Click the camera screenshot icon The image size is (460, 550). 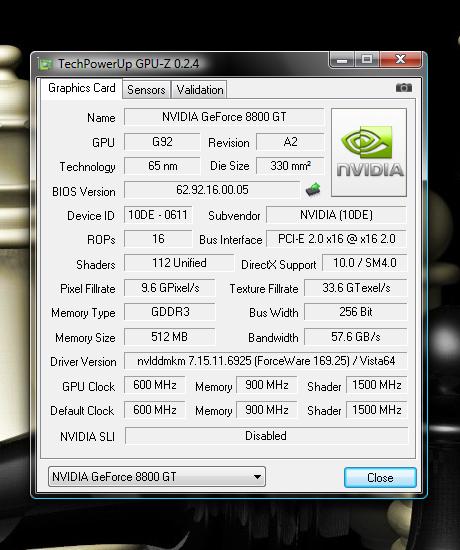[404, 87]
